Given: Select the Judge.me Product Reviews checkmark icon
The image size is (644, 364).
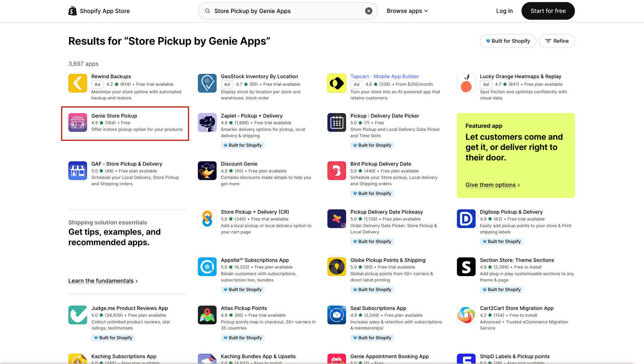Looking at the screenshot, I should 77,315.
